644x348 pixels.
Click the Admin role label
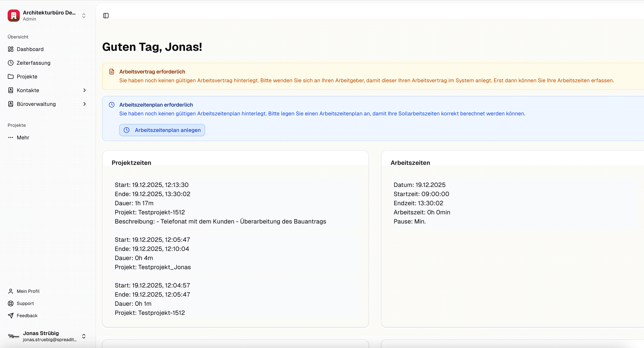coord(30,19)
